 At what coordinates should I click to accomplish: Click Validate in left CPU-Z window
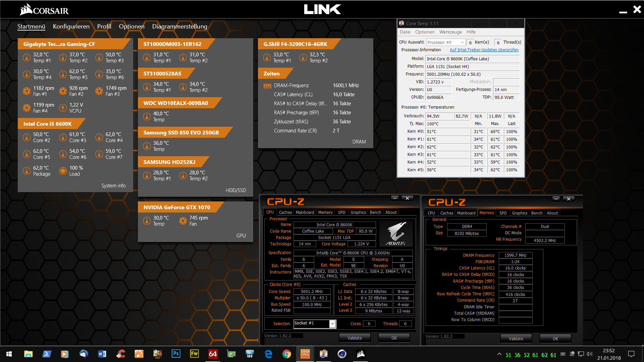tap(354, 338)
